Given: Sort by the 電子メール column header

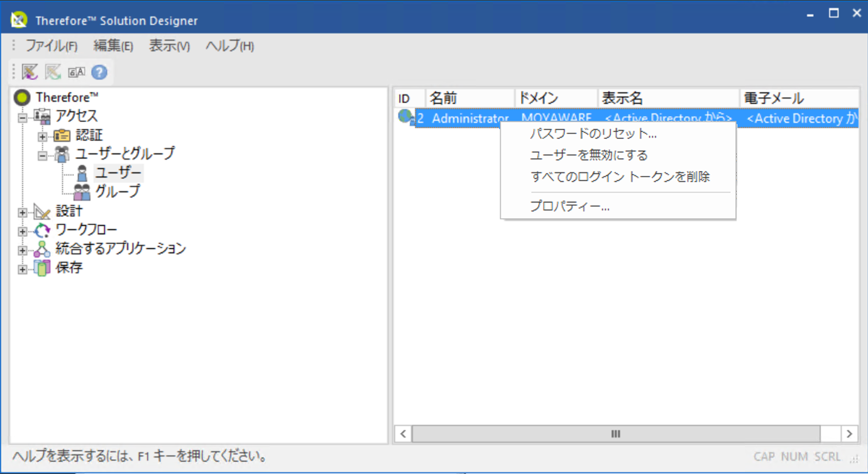Looking at the screenshot, I should pyautogui.click(x=799, y=99).
